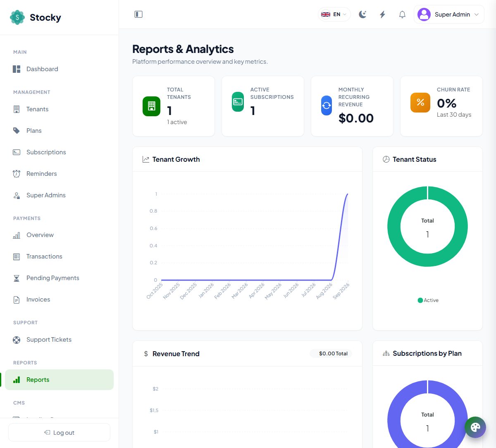Click the Support Tickets lifebuoy icon
This screenshot has width=496, height=448.
(17, 340)
